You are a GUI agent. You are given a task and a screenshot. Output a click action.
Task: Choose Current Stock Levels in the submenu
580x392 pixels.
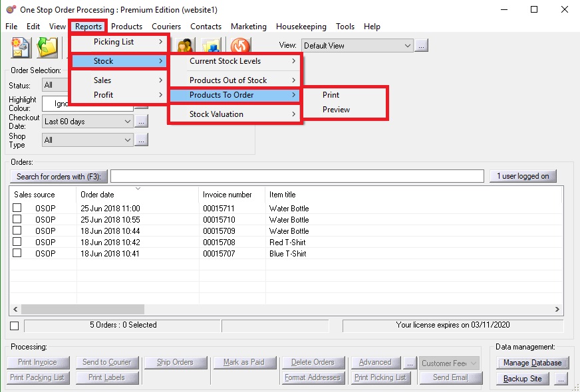point(235,61)
